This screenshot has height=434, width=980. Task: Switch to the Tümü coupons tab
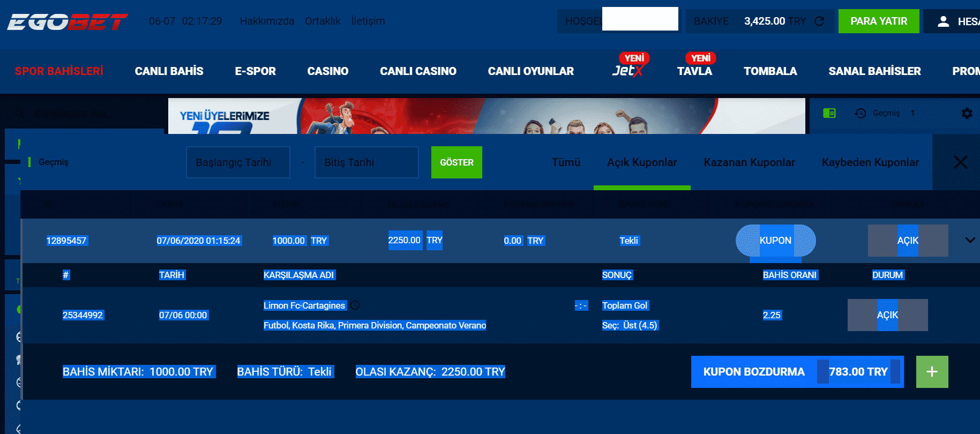click(x=566, y=162)
